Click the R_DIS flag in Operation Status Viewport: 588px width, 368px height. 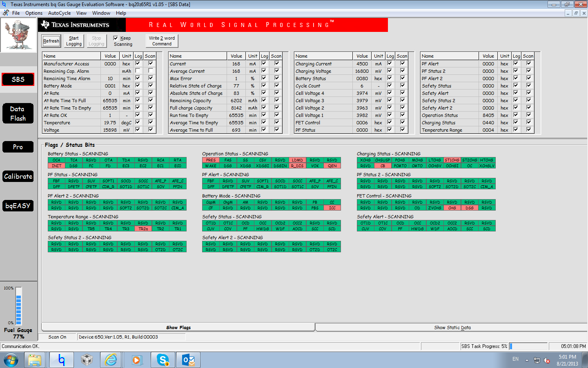[x=298, y=166]
